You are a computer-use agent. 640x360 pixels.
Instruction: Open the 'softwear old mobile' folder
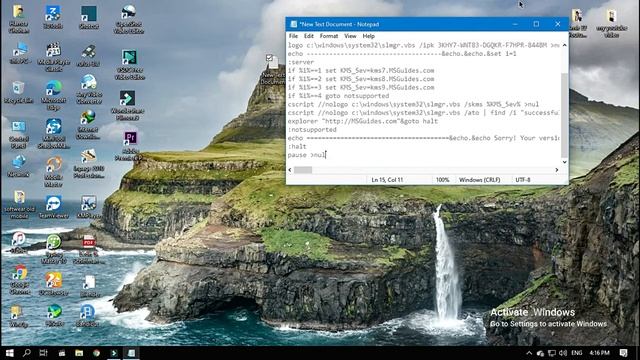pos(19,204)
